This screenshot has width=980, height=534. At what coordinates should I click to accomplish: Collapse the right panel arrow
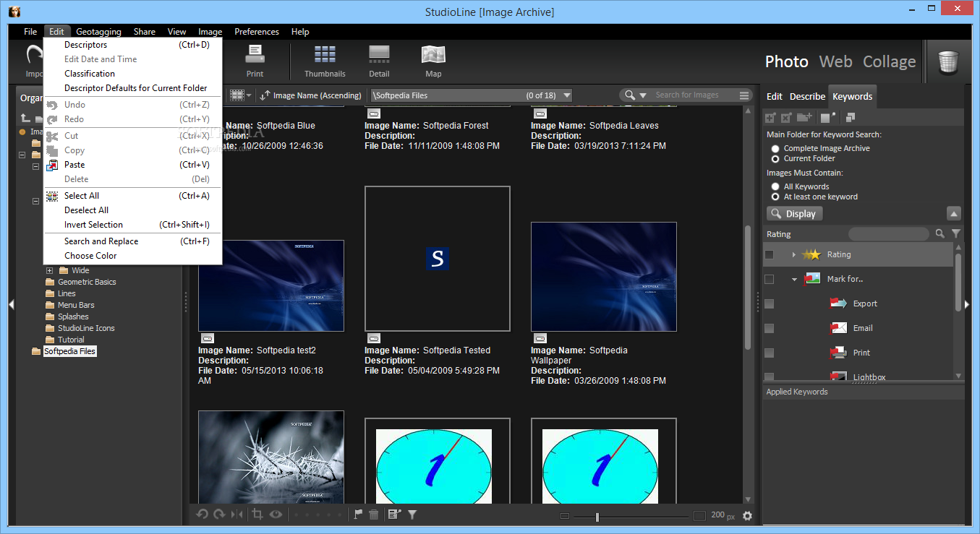[x=968, y=305]
